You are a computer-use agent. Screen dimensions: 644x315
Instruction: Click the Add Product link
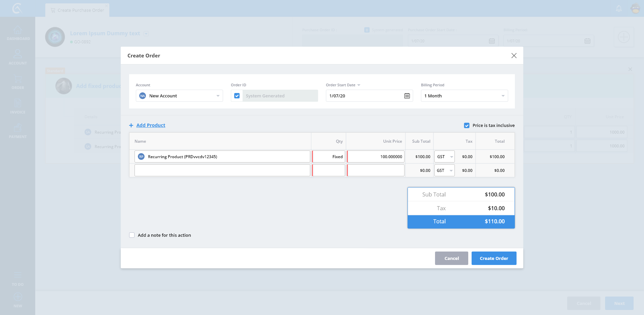tap(151, 125)
